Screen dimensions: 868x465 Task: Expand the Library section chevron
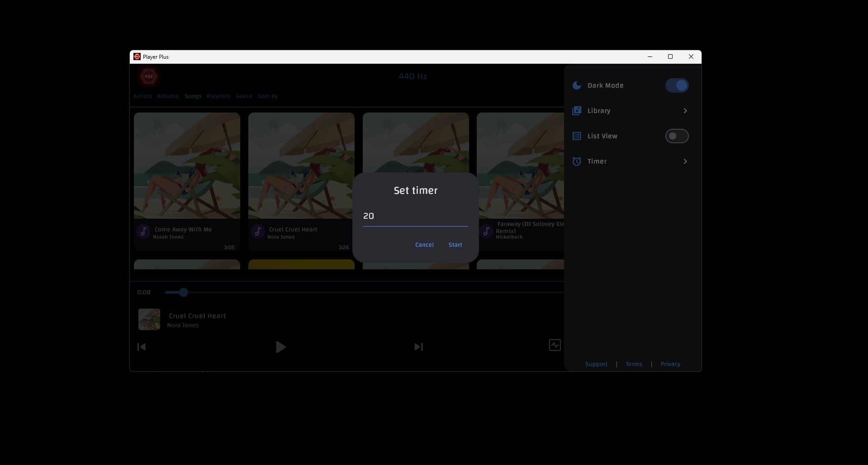(x=685, y=110)
